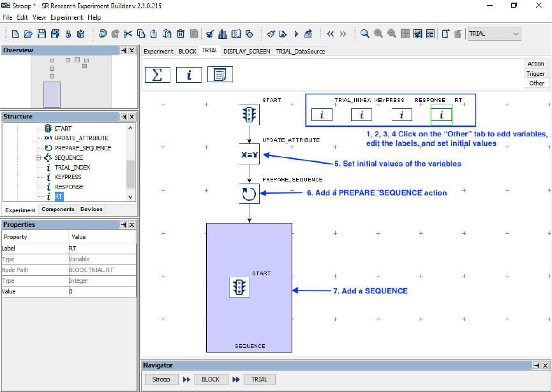Switch to the TRIAL_DataSource tab

pyautogui.click(x=300, y=52)
